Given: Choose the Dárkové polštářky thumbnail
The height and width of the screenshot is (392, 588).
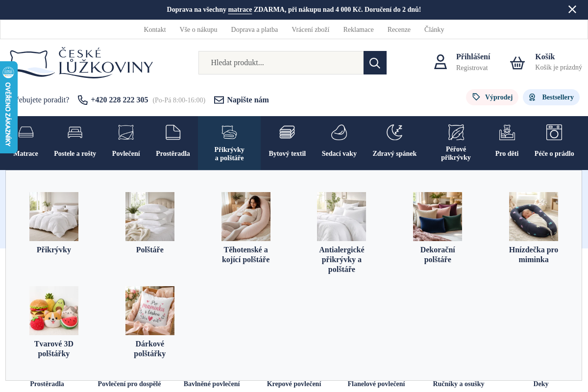Looking at the screenshot, I should (x=150, y=311).
